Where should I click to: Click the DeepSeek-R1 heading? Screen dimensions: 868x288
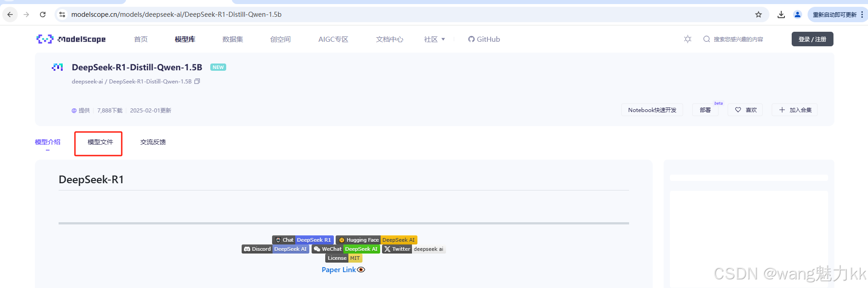point(91,180)
